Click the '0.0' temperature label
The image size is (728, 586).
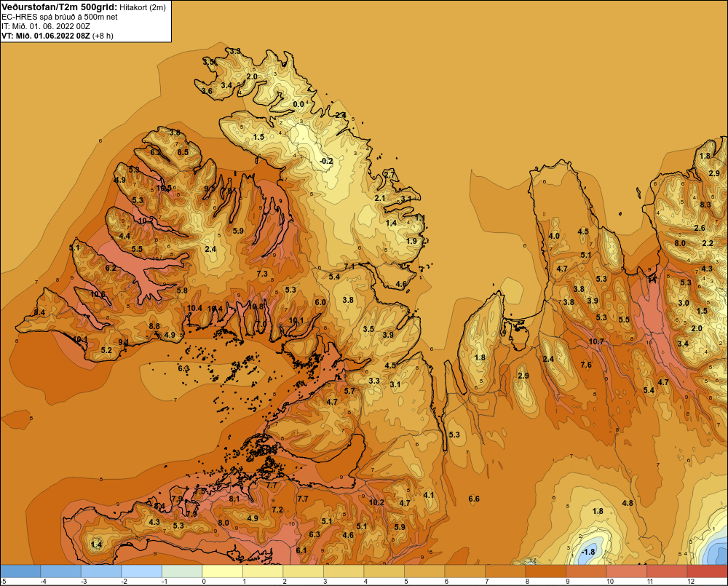[298, 104]
